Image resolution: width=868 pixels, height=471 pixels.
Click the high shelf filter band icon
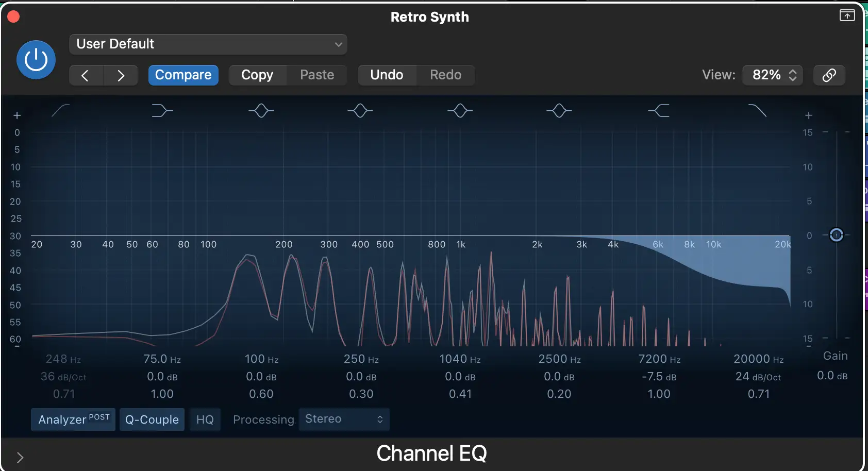click(659, 110)
